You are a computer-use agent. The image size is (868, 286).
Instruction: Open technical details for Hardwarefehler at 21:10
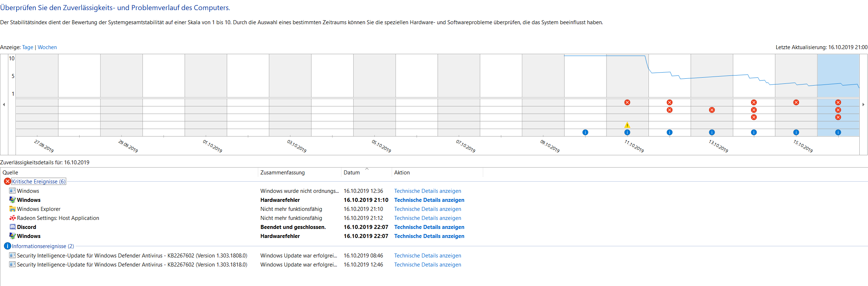[x=429, y=200]
